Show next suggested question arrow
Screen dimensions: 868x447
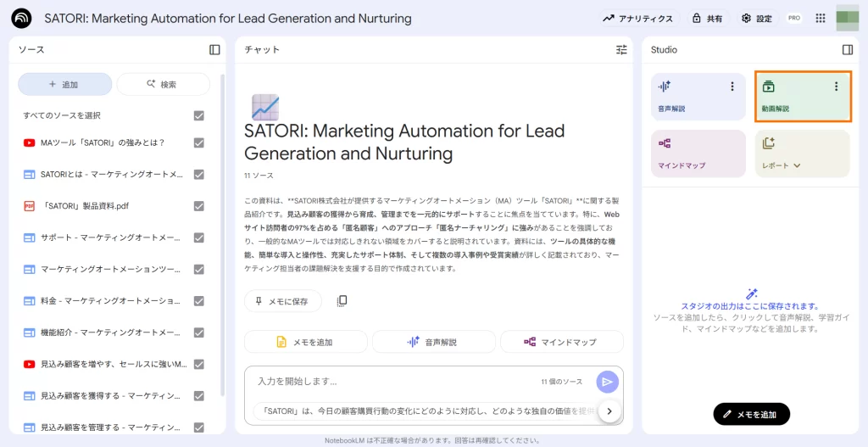pyautogui.click(x=609, y=411)
